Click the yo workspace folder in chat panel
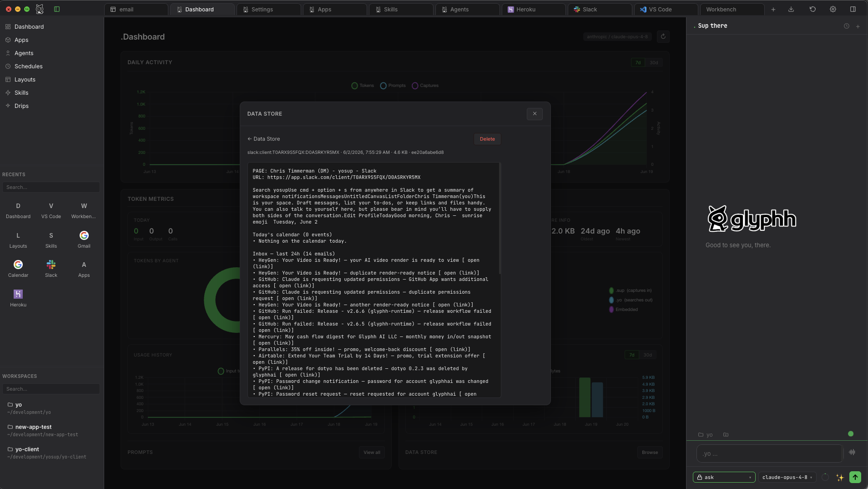This screenshot has height=489, width=868. coord(706,435)
